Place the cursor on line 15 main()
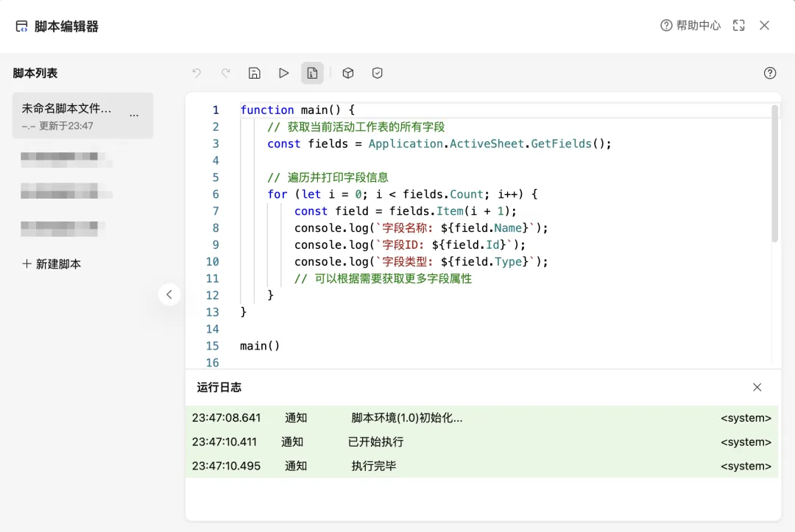Image resolution: width=795 pixels, height=532 pixels. (260, 346)
